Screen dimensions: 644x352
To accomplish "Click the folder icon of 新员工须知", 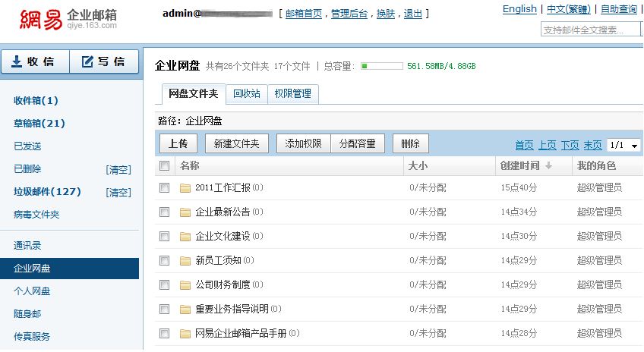I will coord(185,260).
